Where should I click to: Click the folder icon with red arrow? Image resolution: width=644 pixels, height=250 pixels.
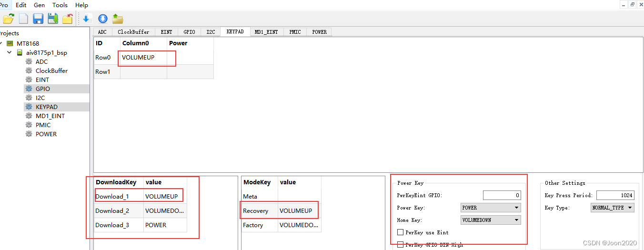68,19
